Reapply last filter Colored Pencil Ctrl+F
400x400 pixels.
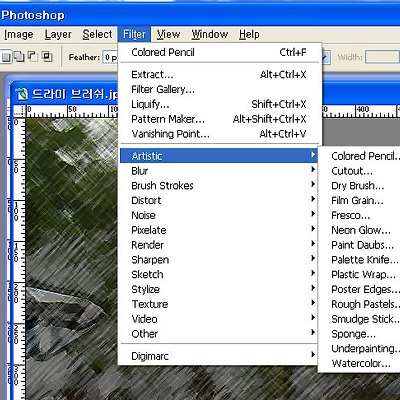click(219, 52)
